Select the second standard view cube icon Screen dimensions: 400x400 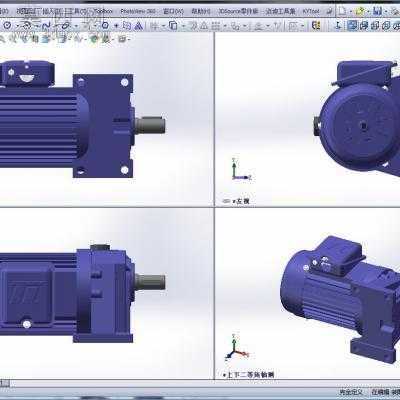click(364, 25)
